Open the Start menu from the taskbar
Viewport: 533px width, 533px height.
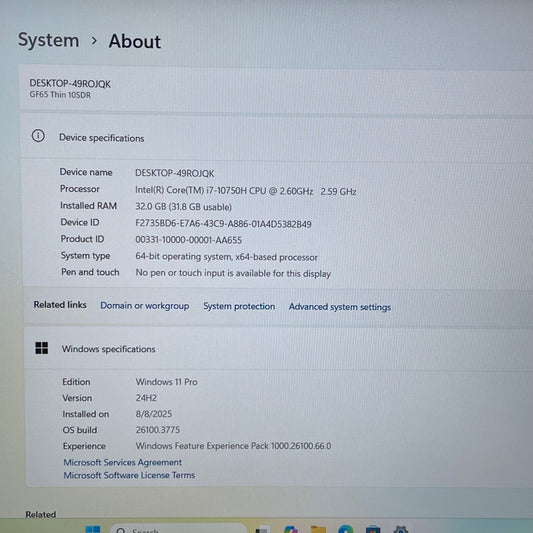93,530
